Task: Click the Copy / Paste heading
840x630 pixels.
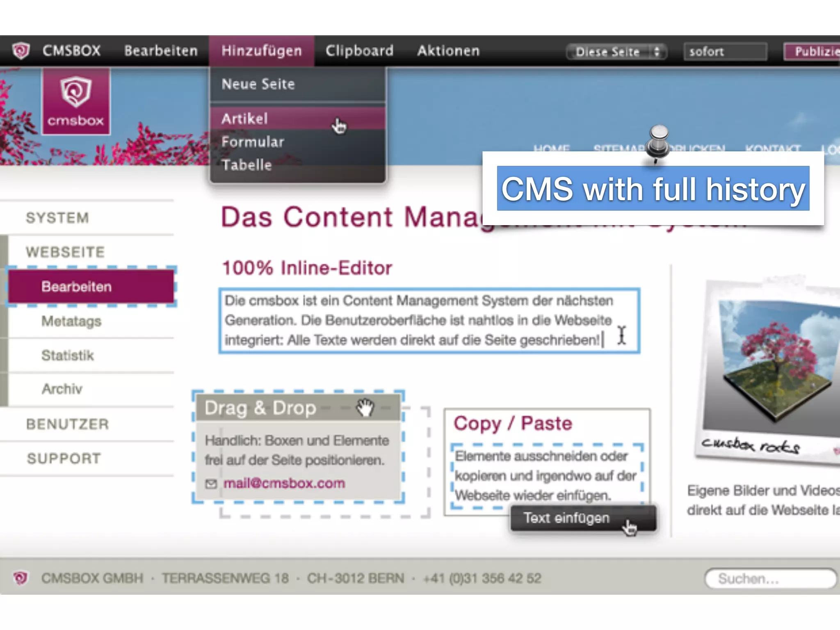Action: coord(513,423)
